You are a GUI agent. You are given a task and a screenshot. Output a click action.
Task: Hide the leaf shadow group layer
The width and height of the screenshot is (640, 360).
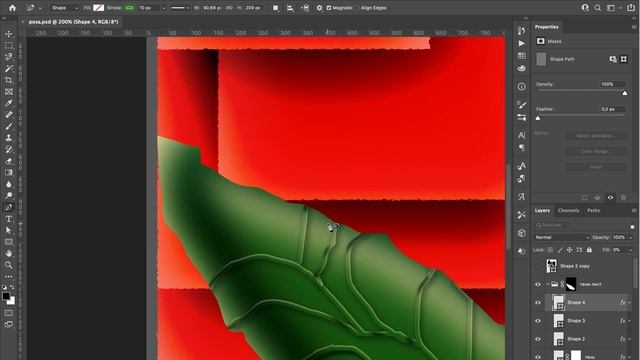point(538,284)
